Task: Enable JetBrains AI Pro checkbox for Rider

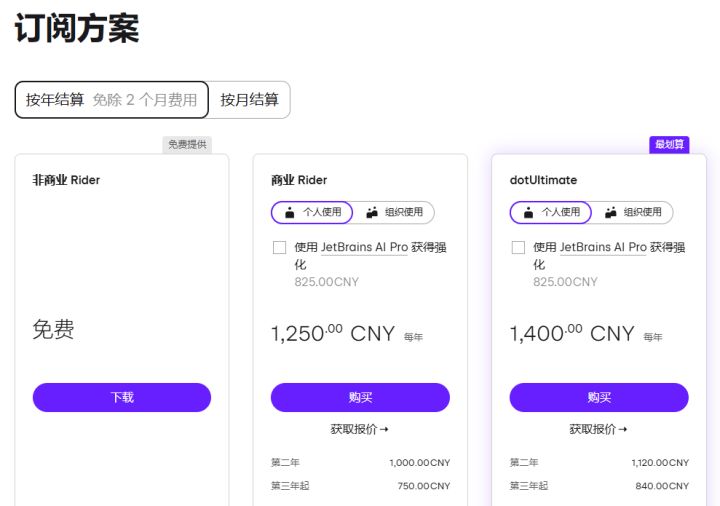Action: [280, 247]
